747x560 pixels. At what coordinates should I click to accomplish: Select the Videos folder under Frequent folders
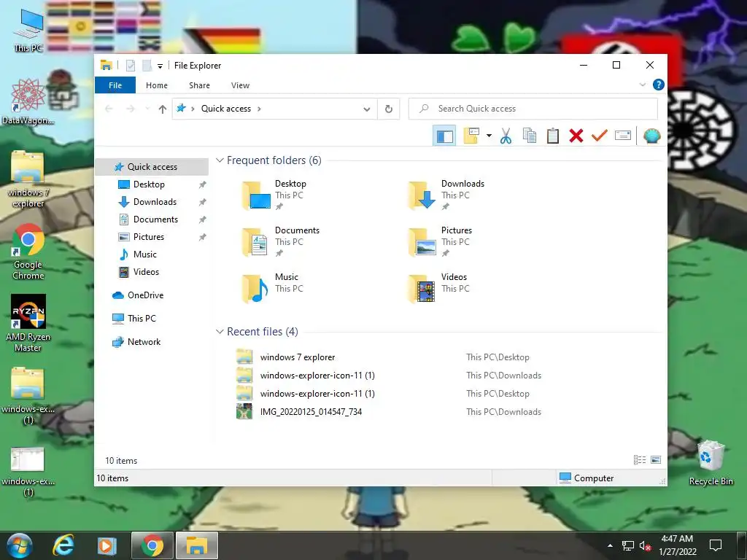pos(438,289)
